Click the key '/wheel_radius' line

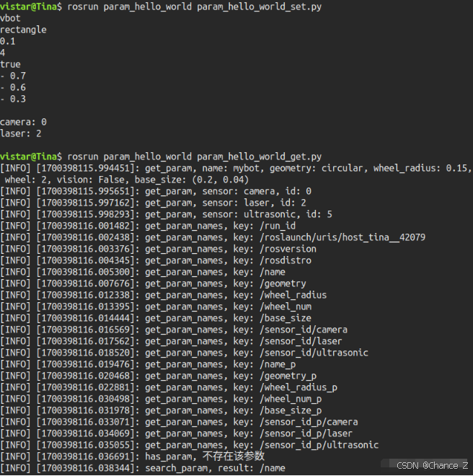164,295
